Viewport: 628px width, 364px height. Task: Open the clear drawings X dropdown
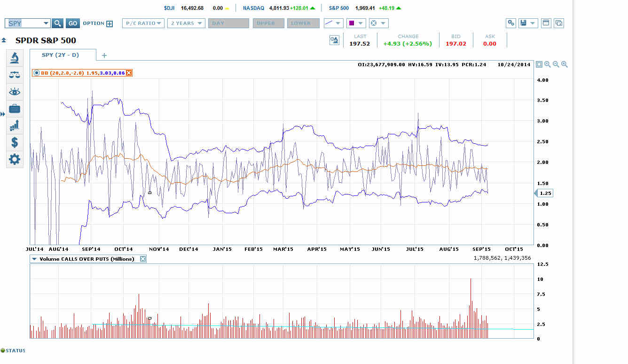378,23
